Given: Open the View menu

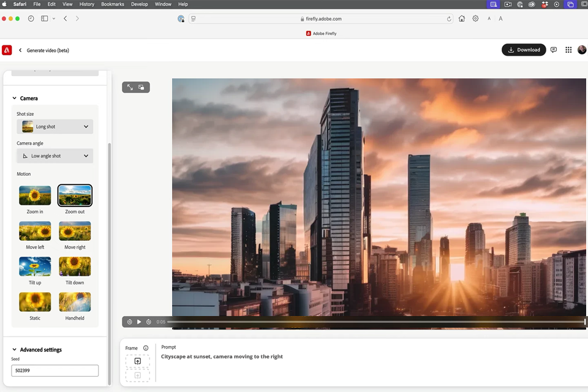Looking at the screenshot, I should [67, 4].
